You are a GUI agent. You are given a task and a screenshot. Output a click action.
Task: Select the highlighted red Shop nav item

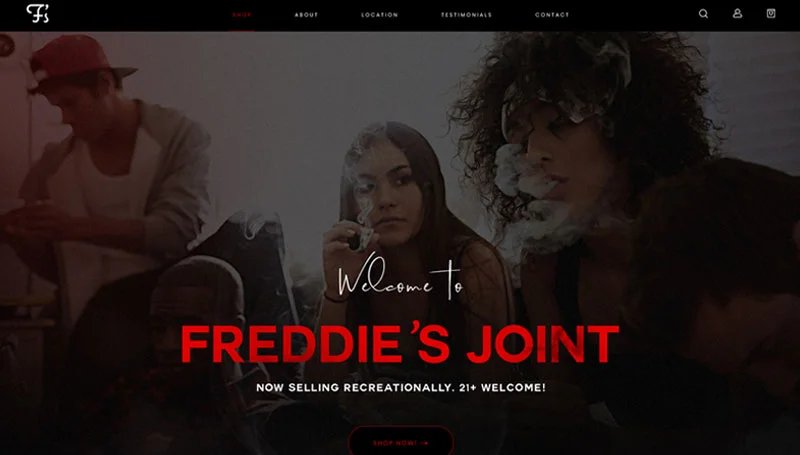coord(242,15)
